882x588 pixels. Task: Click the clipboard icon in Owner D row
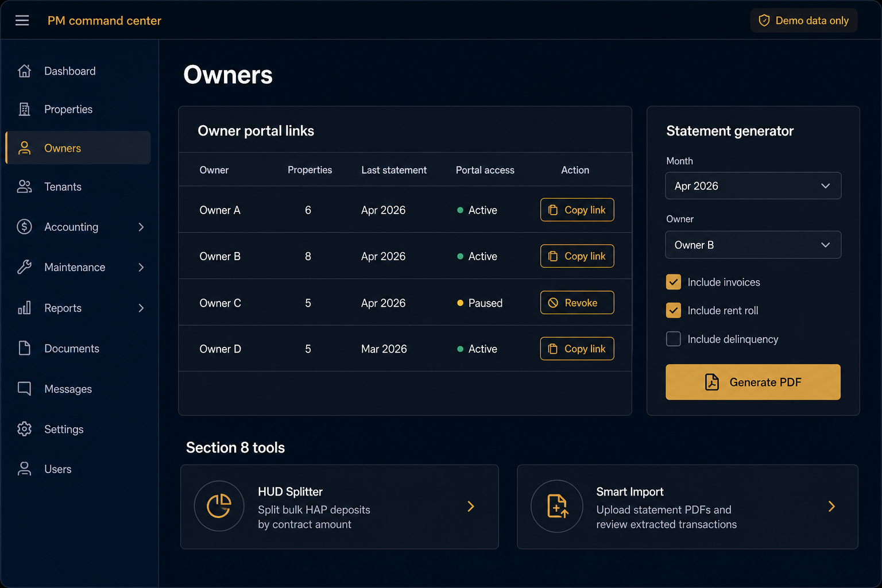click(x=553, y=349)
